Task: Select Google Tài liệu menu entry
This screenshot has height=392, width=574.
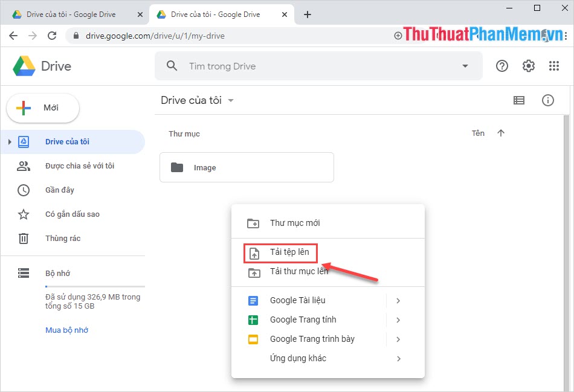Action: [x=328, y=301]
